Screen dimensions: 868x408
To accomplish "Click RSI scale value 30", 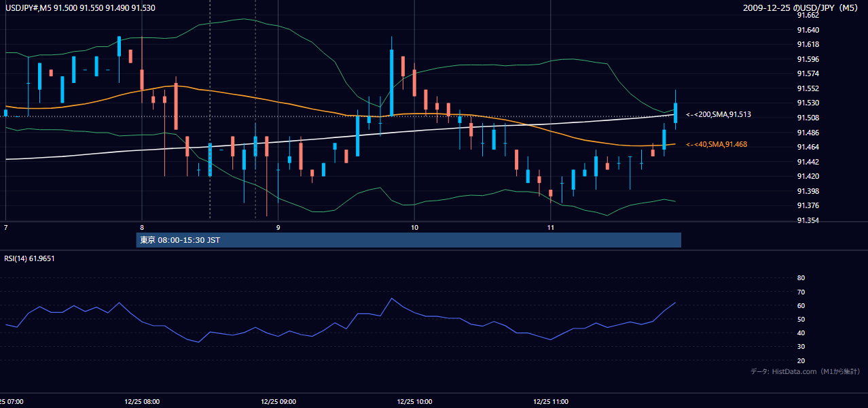I will [x=801, y=347].
